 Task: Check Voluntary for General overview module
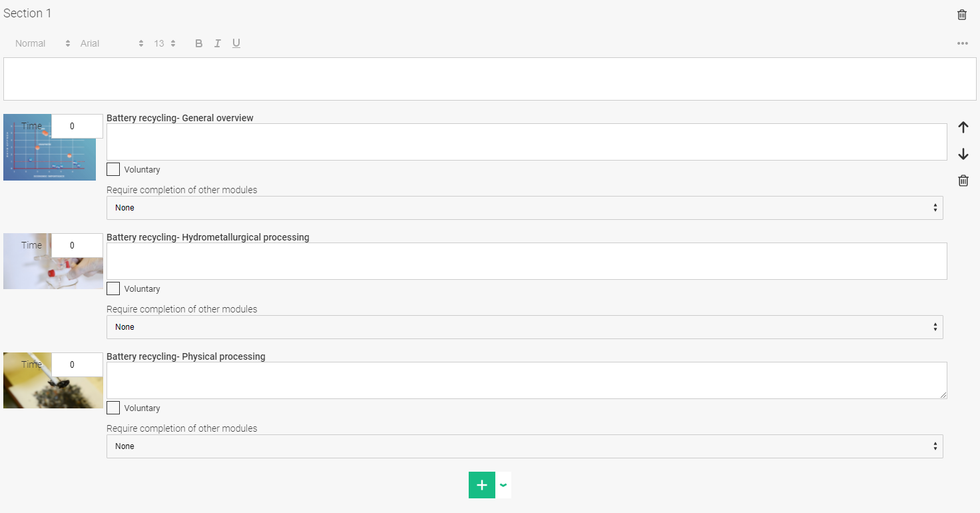pyautogui.click(x=113, y=169)
